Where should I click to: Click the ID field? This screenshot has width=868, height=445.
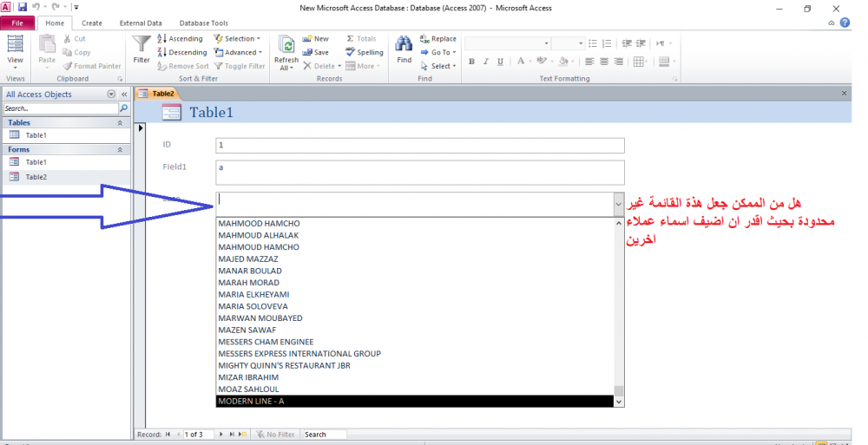pyautogui.click(x=419, y=145)
